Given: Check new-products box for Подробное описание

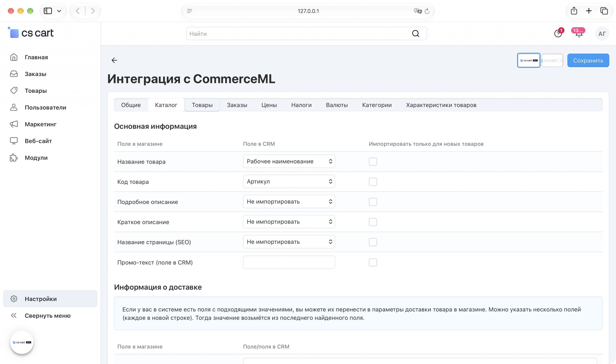Looking at the screenshot, I should point(373,202).
